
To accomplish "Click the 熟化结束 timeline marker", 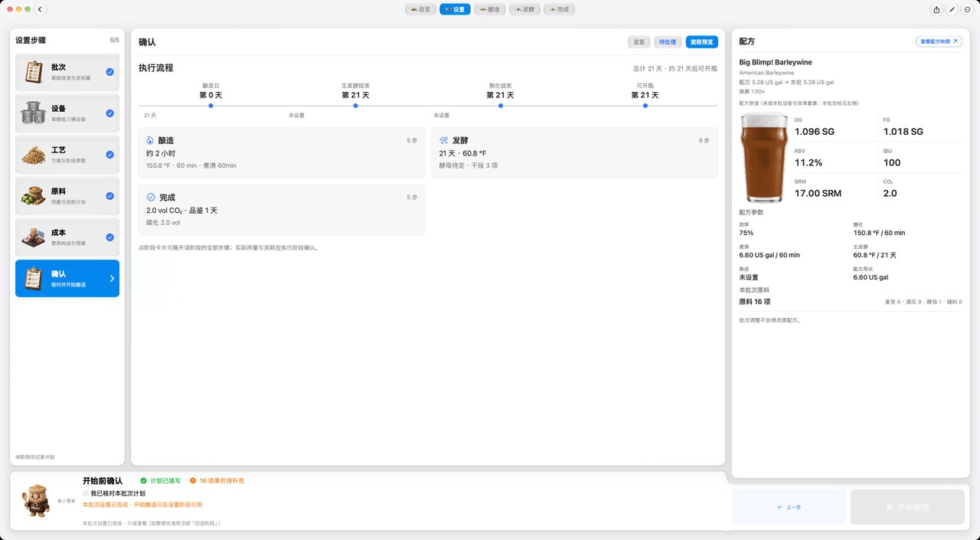I will 501,106.
